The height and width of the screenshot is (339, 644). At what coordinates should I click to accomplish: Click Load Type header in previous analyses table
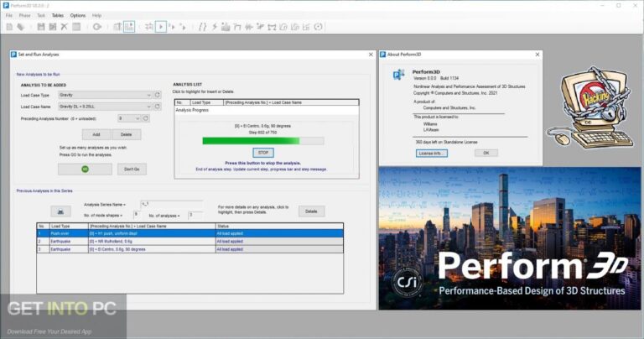(69, 226)
